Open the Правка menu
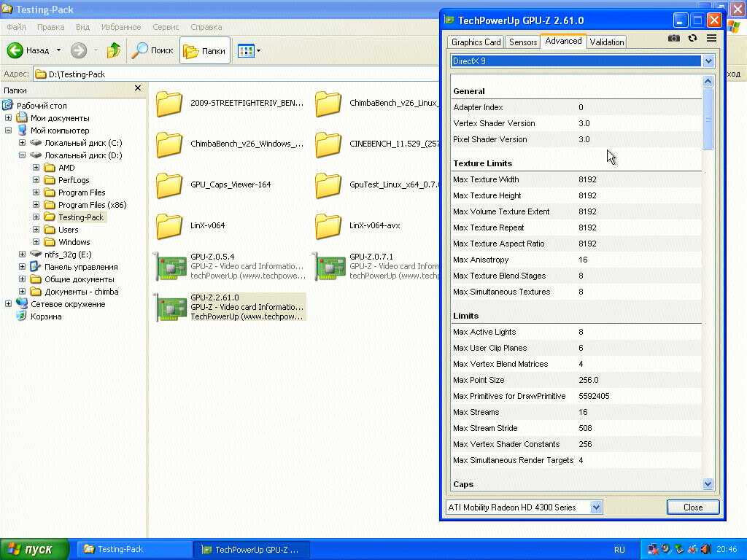 (x=50, y=27)
